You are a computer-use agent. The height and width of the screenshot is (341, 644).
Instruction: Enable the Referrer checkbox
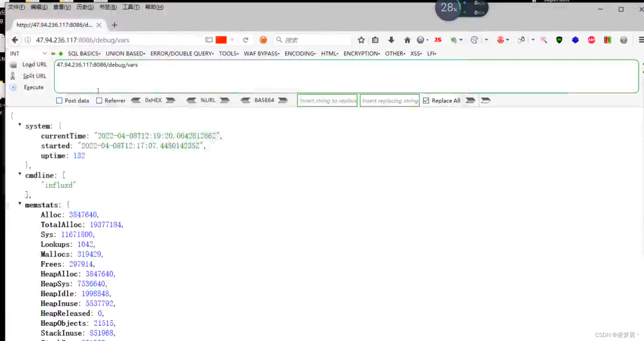point(99,100)
